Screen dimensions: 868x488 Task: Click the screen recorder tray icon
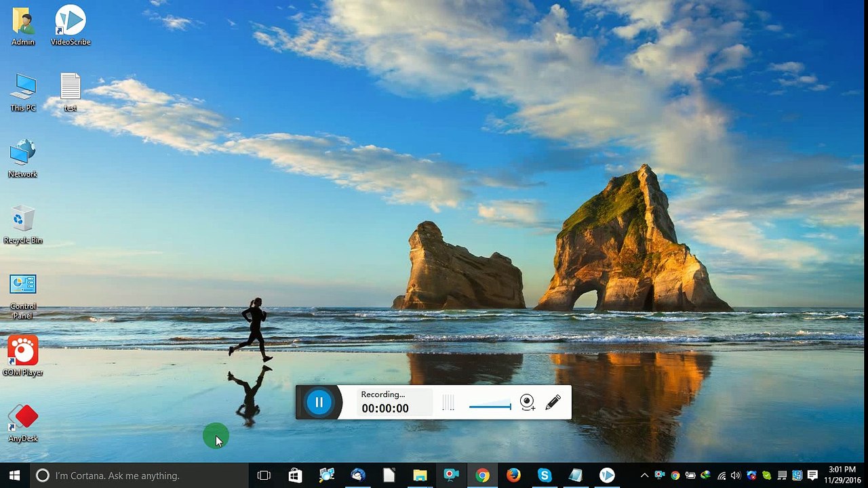pyautogui.click(x=660, y=476)
